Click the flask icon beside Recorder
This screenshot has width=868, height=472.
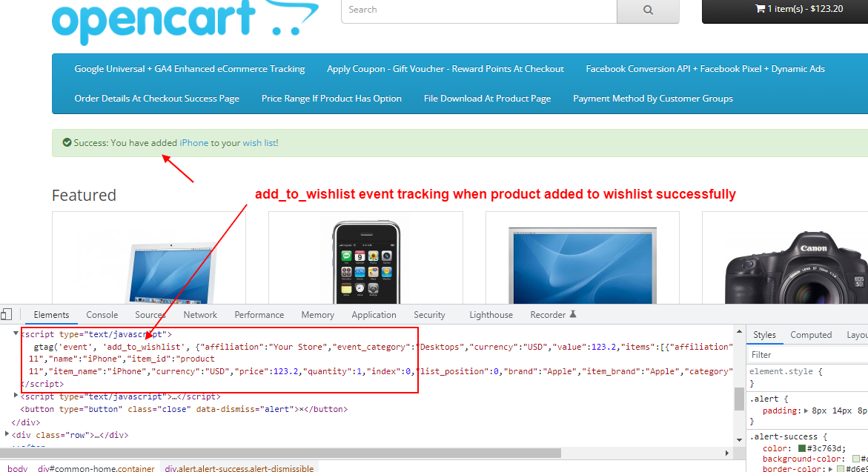[x=573, y=314]
